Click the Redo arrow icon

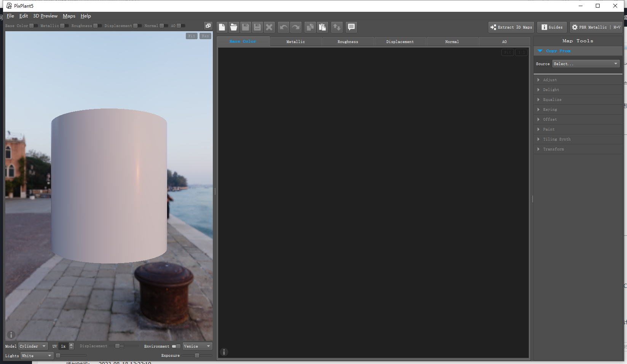(295, 27)
